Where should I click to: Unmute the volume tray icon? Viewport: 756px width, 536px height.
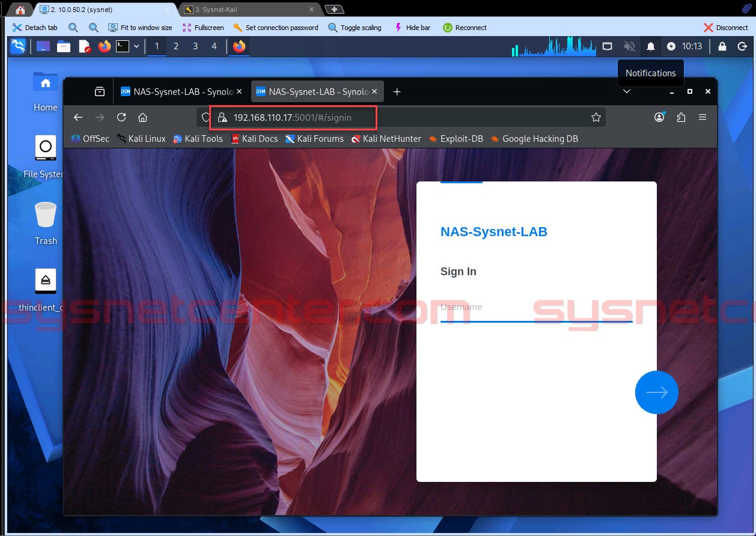(x=629, y=46)
